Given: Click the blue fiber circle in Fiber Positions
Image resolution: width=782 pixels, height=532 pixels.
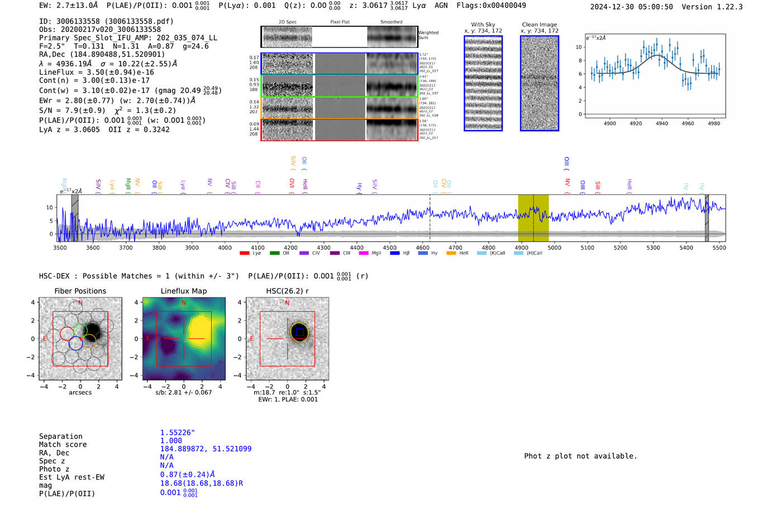Looking at the screenshot, I should 76,344.
